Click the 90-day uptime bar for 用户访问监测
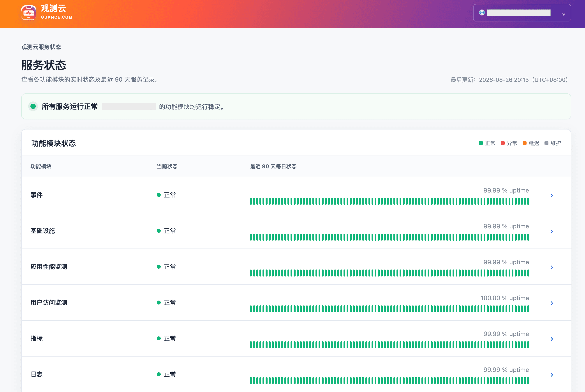The height and width of the screenshot is (392, 585). pos(389,309)
